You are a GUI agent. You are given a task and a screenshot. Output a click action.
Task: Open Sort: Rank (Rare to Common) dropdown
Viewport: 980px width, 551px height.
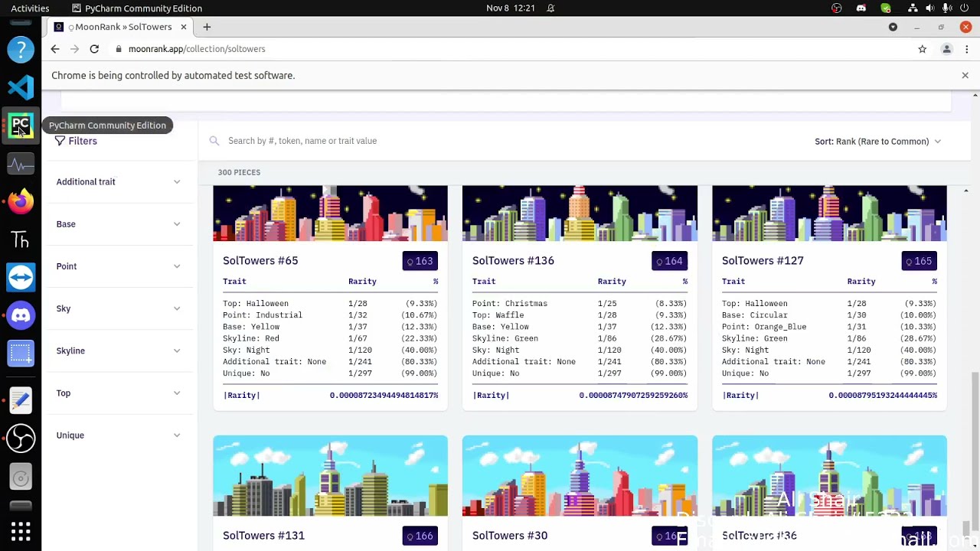click(877, 141)
